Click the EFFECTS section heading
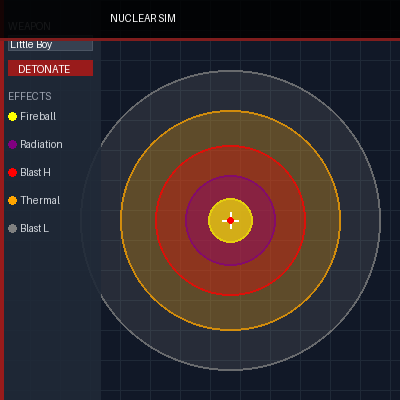 pyautogui.click(x=30, y=96)
